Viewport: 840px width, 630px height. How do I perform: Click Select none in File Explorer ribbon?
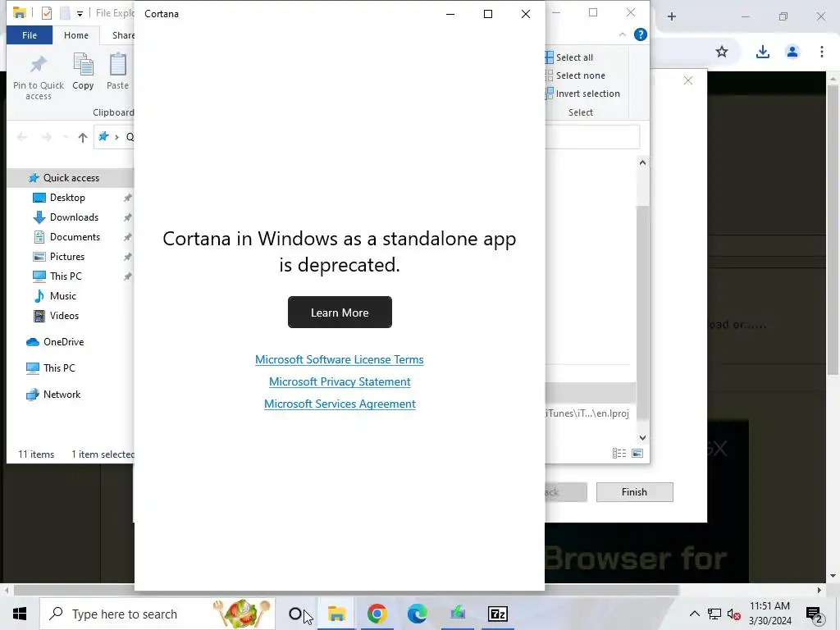tap(575, 75)
